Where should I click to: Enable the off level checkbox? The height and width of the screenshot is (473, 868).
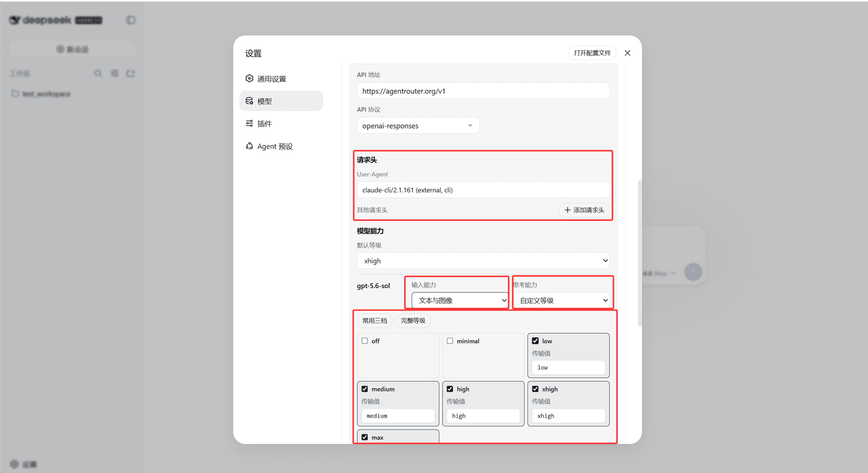click(x=365, y=341)
